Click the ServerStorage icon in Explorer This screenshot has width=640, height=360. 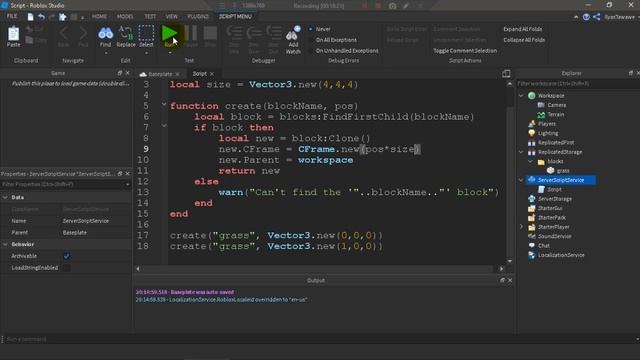531,199
